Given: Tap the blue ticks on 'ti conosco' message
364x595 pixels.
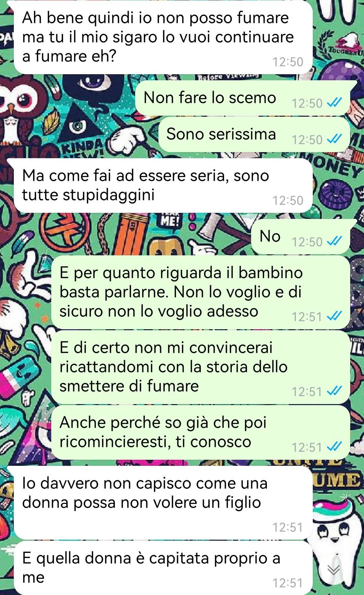Looking at the screenshot, I should click(x=335, y=447).
